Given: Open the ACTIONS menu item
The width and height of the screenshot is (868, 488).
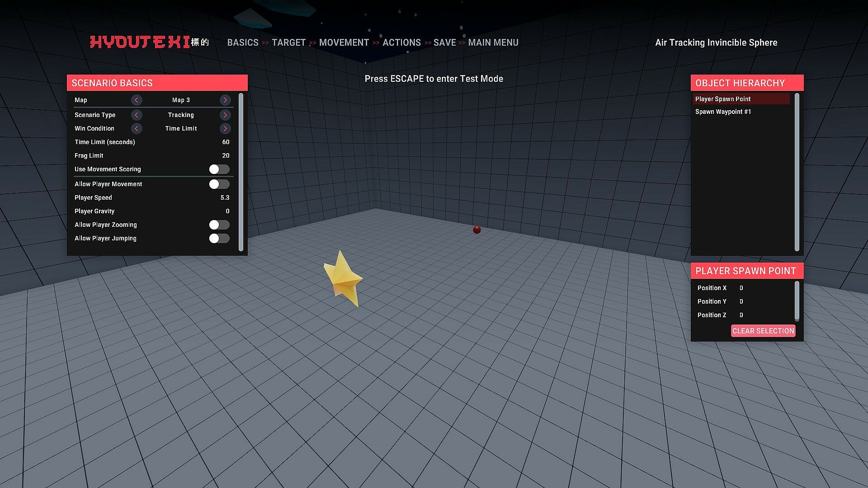Looking at the screenshot, I should click(x=401, y=42).
